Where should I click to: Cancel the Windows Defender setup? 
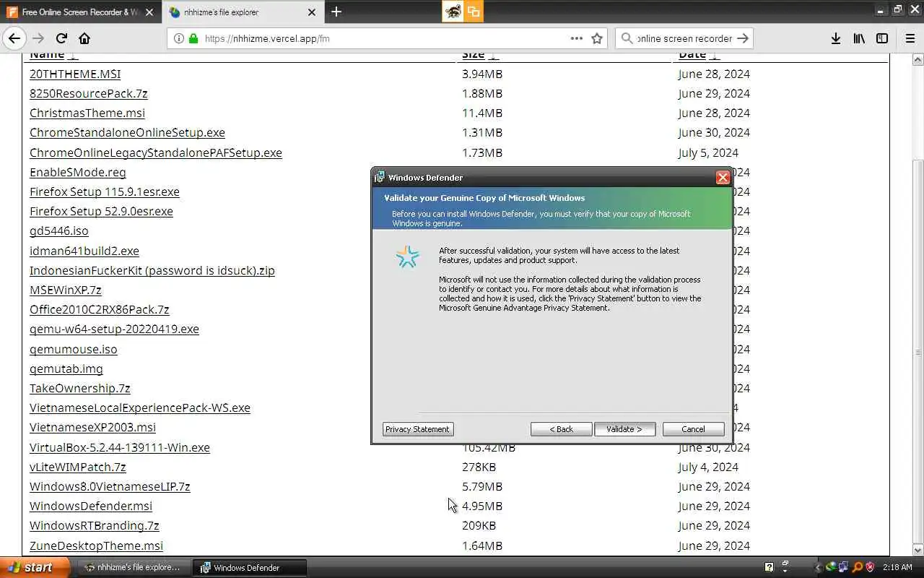[693, 429]
